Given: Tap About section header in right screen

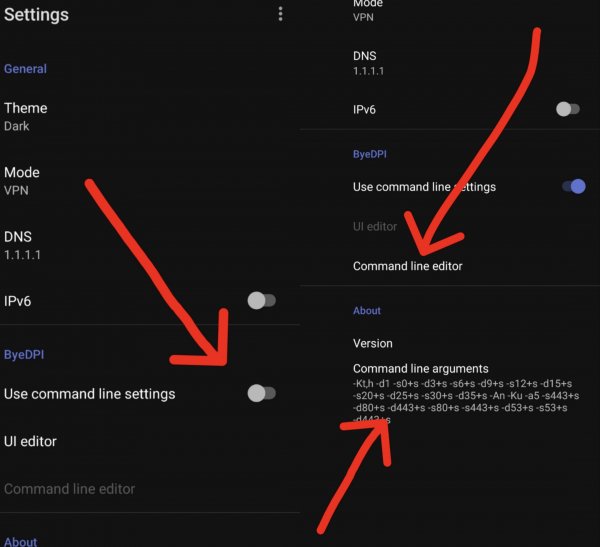Looking at the screenshot, I should (x=367, y=310).
